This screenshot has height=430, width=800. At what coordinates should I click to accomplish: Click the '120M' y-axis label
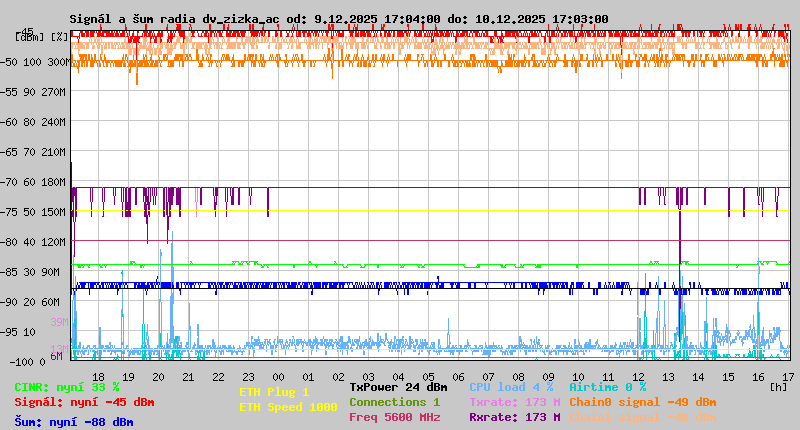coord(55,242)
